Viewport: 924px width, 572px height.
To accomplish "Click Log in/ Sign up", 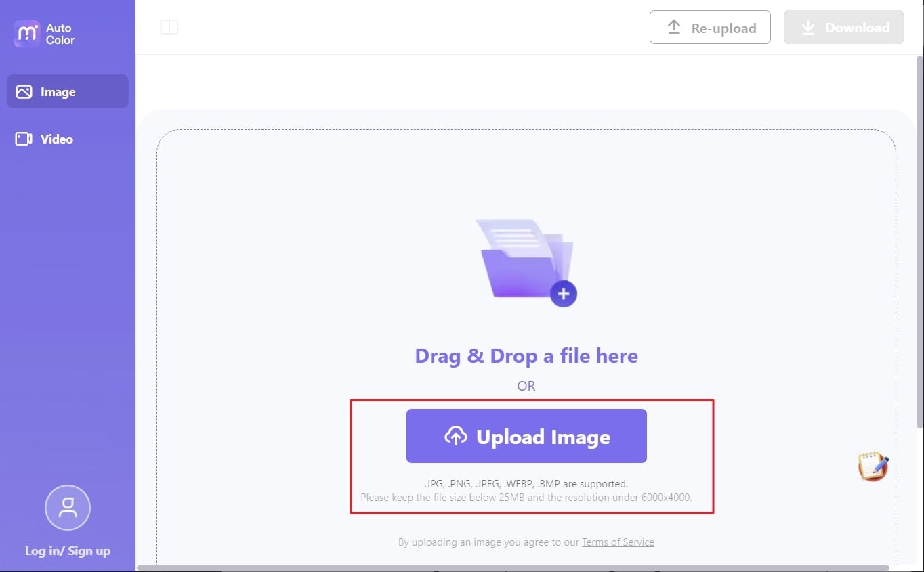I will point(67,550).
